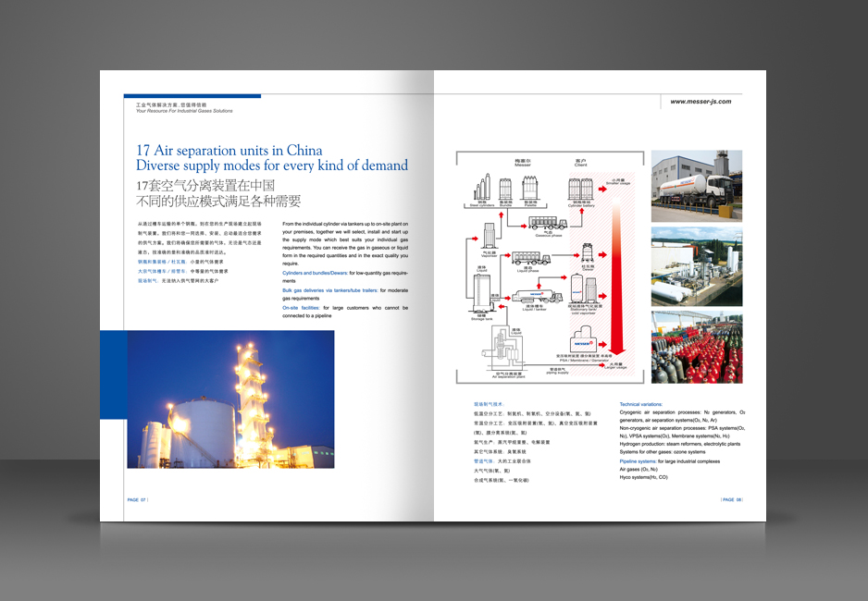
Task: Click the gaseous phase trailer truck drawing
Action: pyautogui.click(x=548, y=223)
